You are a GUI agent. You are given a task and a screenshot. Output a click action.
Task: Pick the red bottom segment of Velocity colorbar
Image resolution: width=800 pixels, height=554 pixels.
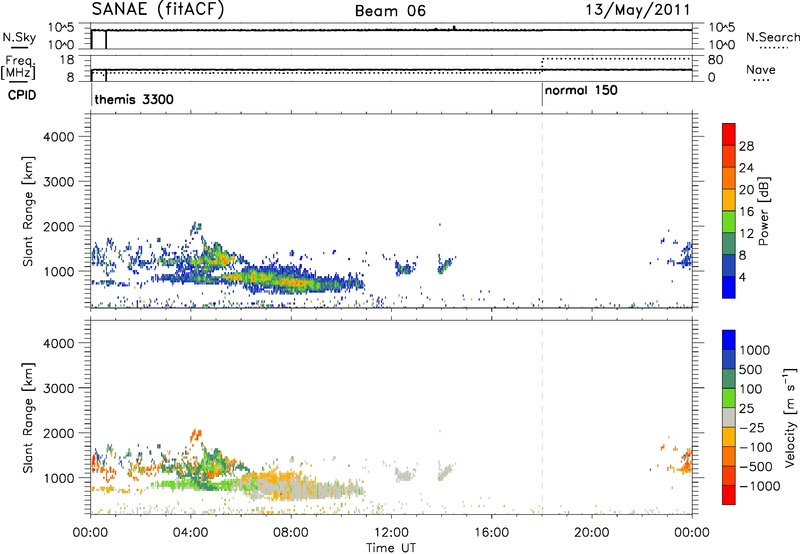(x=729, y=495)
